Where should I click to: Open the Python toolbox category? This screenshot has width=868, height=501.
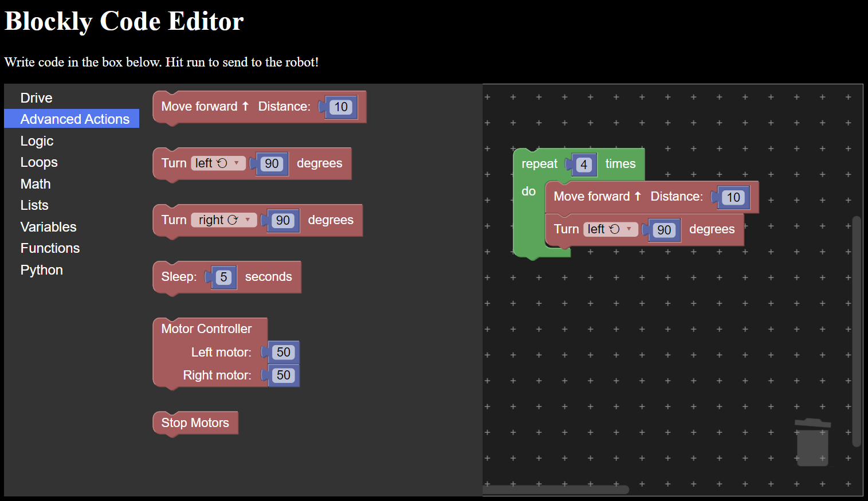pos(41,270)
